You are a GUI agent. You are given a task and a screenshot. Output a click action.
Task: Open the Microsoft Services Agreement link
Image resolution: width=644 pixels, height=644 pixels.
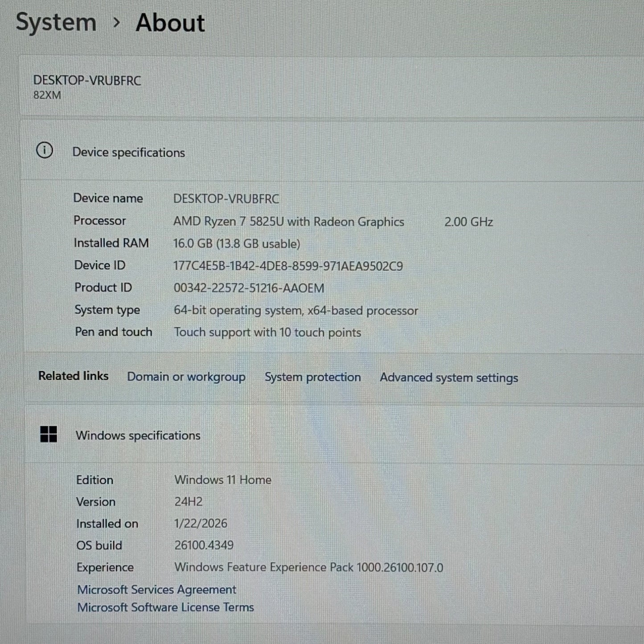[156, 590]
